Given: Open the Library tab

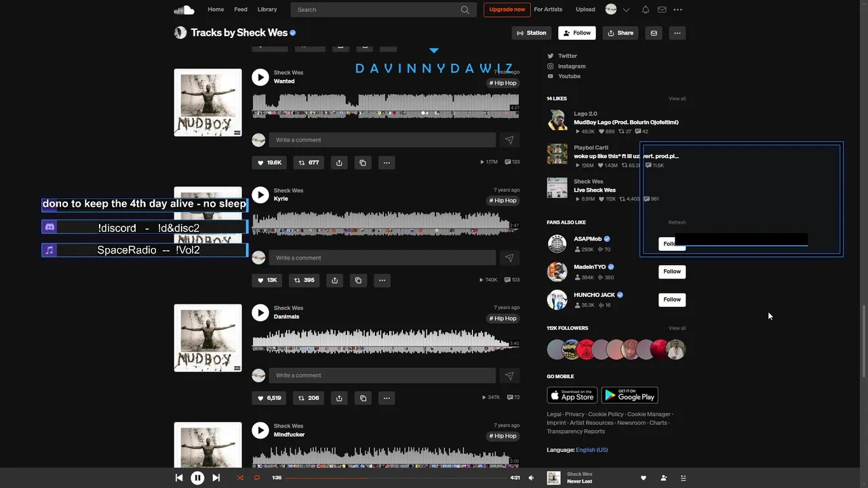Looking at the screenshot, I should [267, 9].
